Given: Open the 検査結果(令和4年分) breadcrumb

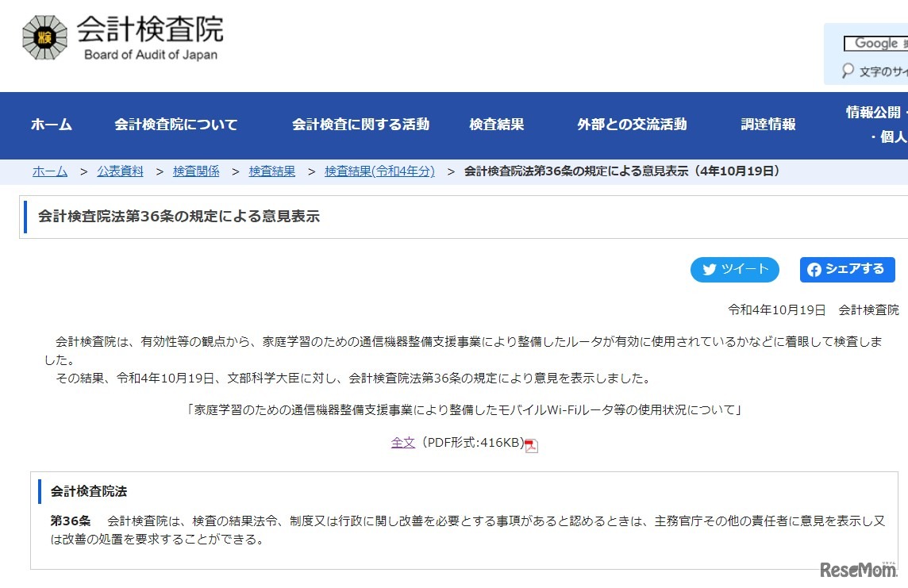Looking at the screenshot, I should tap(380, 171).
